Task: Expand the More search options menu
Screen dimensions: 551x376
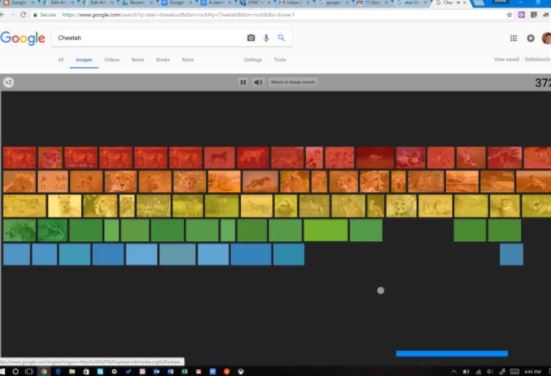Action: tap(188, 60)
